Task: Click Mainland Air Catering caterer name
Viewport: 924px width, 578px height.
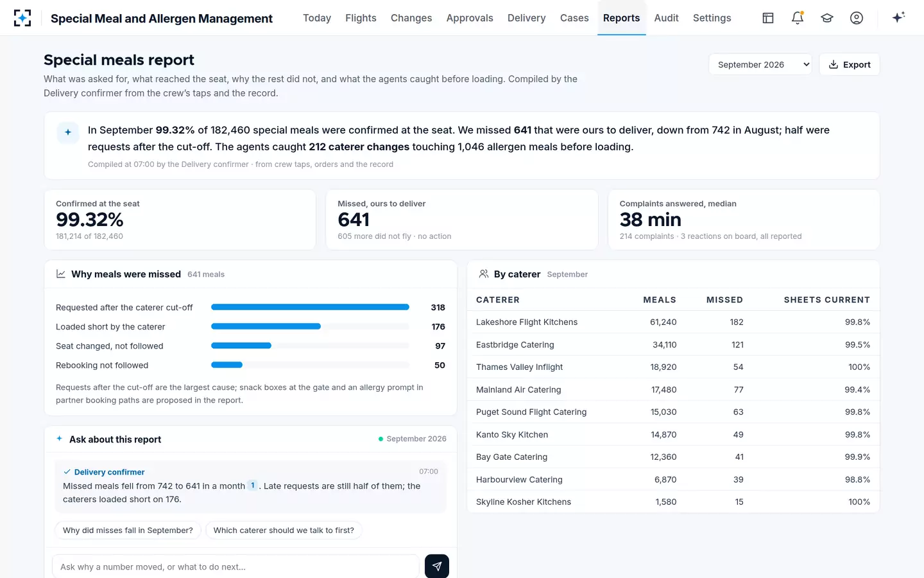Action: tap(518, 390)
